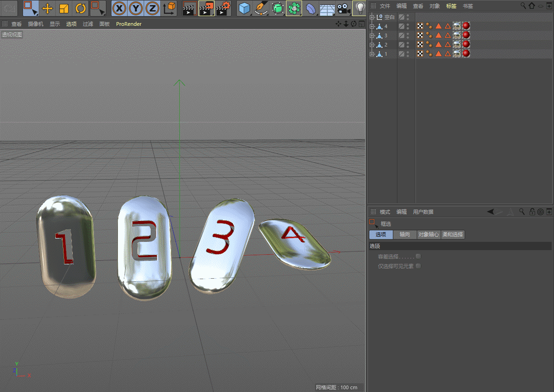The image size is (554, 392).
Task: Toggle visibility dots for object 2
Action: tap(408, 45)
